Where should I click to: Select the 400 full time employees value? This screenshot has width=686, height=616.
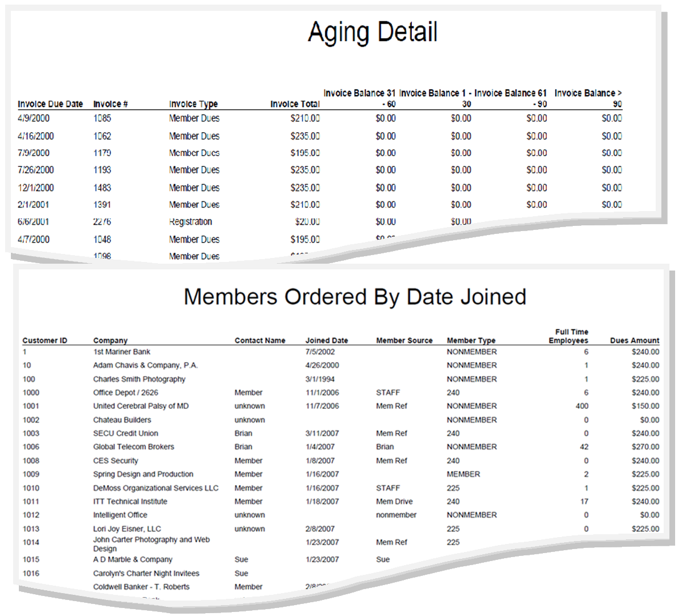pyautogui.click(x=582, y=406)
